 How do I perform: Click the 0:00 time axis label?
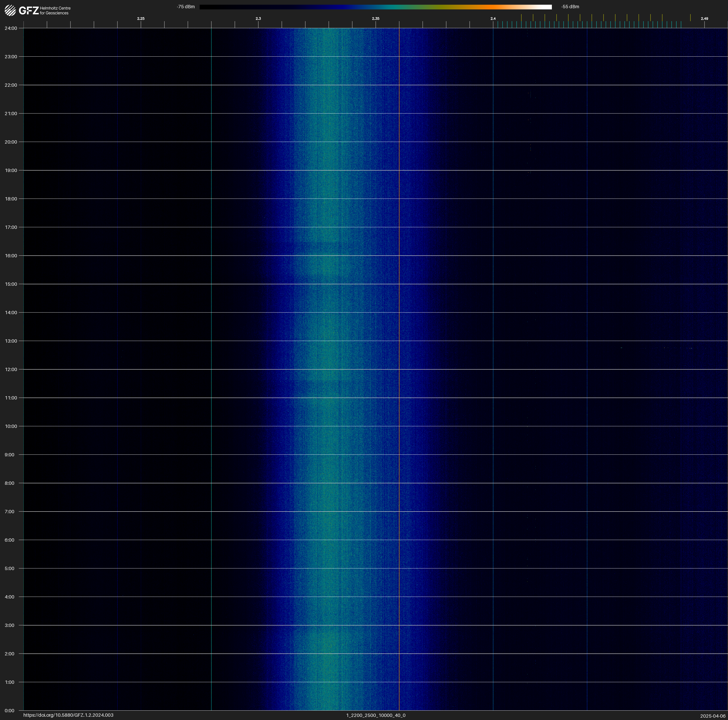coord(9,711)
